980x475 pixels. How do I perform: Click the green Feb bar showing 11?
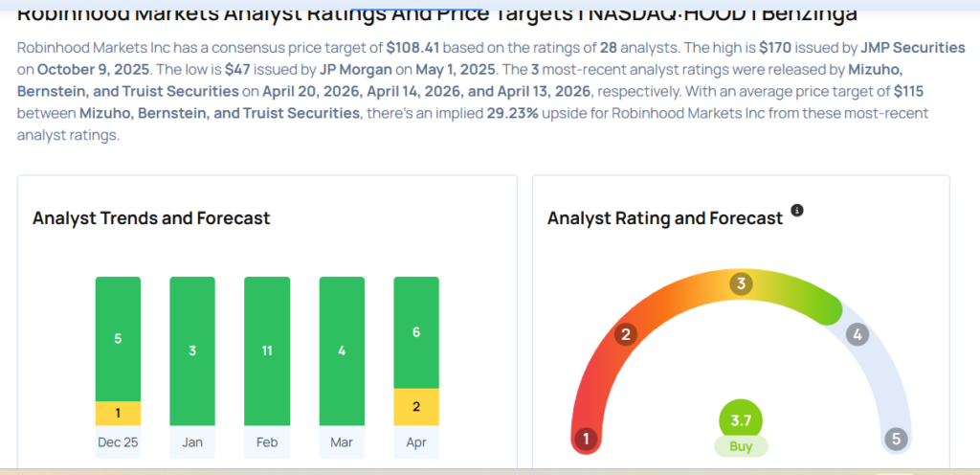(x=267, y=351)
